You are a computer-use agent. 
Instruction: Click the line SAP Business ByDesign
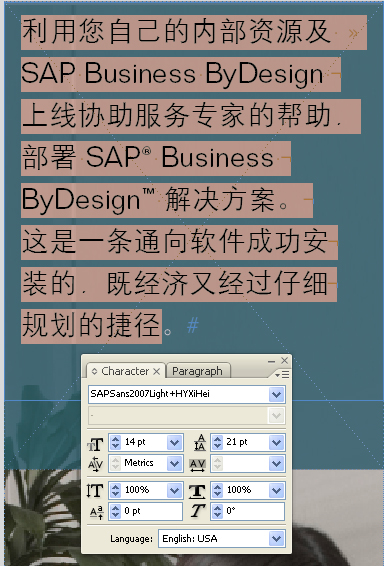click(x=181, y=74)
